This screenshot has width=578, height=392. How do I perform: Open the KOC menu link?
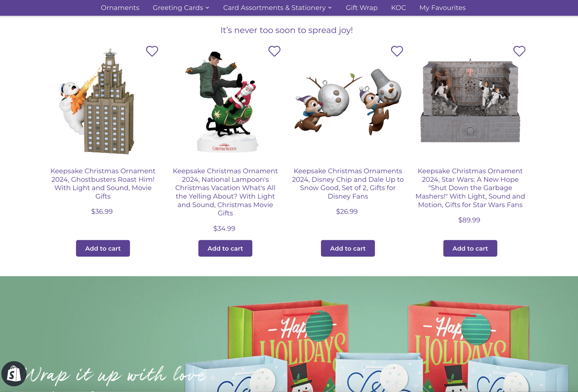point(398,8)
